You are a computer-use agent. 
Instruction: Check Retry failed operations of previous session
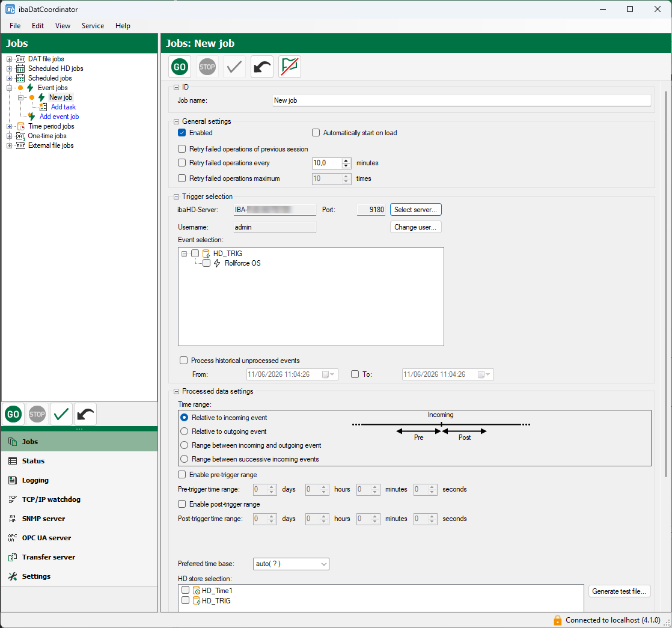click(182, 149)
